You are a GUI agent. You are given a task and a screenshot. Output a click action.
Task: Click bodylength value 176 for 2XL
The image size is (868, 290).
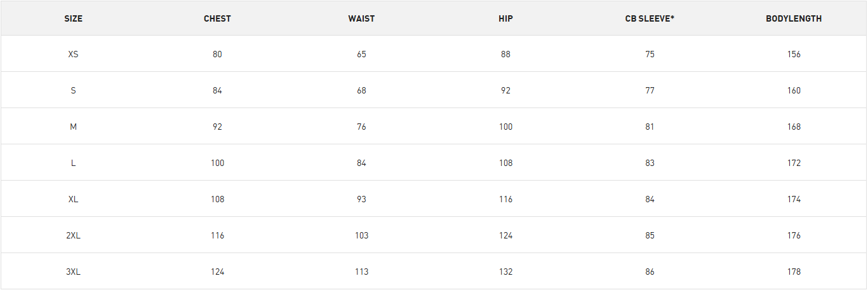(794, 235)
